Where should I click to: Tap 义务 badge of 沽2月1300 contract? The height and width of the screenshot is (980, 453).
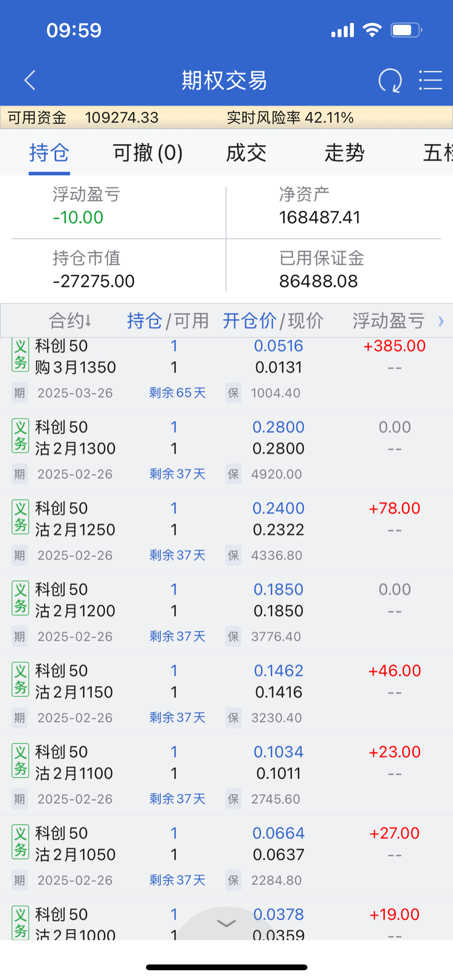(20, 436)
